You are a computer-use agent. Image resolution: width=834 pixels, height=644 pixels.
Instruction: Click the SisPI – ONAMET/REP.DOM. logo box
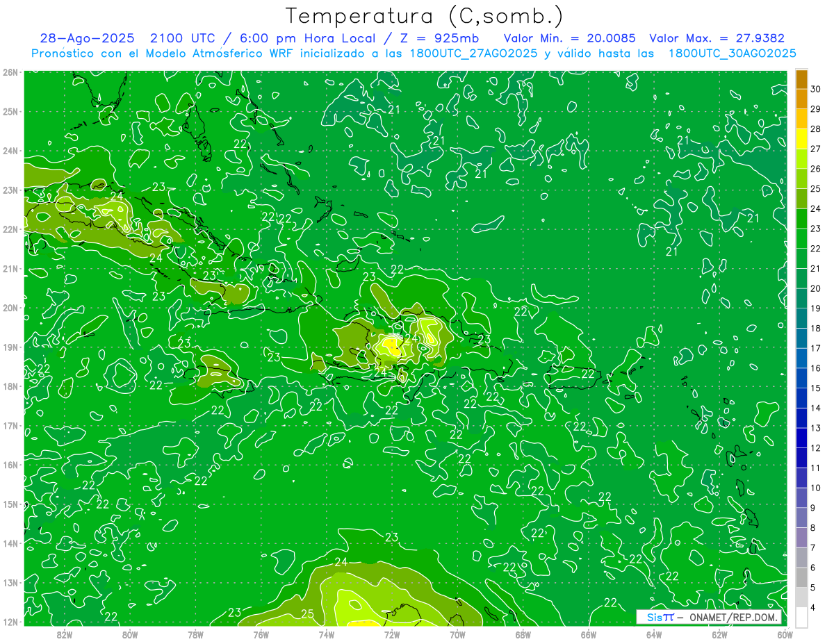(x=708, y=617)
